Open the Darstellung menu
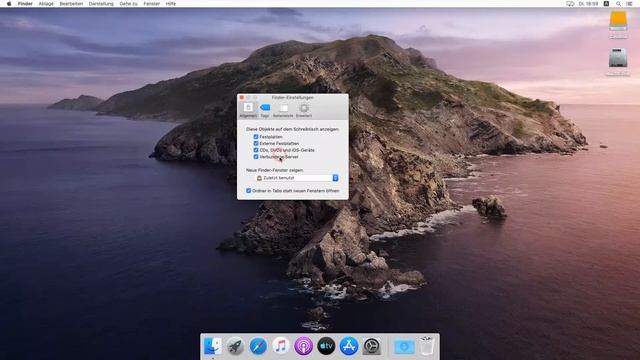640x360 pixels. (101, 4)
